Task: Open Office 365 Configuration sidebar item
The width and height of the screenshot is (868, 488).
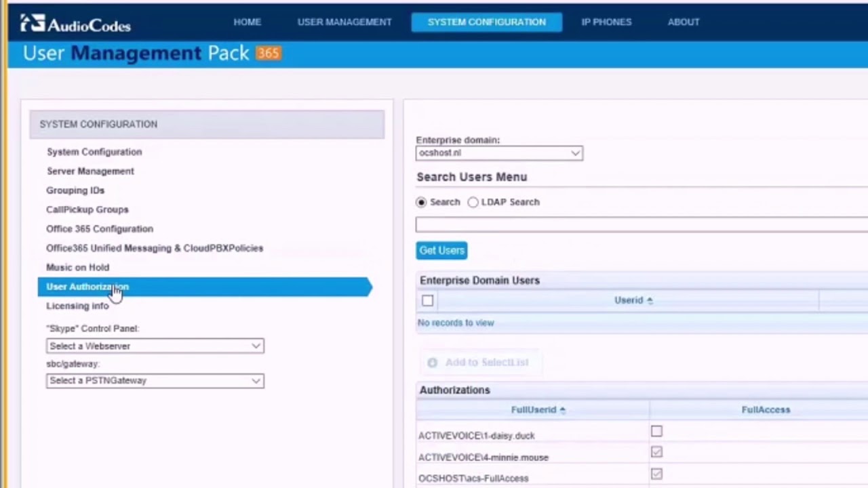Action: pos(100,228)
